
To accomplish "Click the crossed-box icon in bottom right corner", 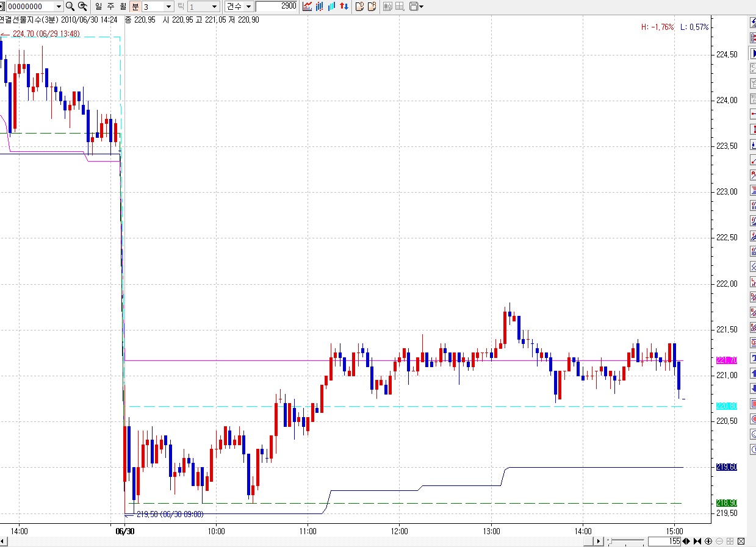I will [x=741, y=542].
